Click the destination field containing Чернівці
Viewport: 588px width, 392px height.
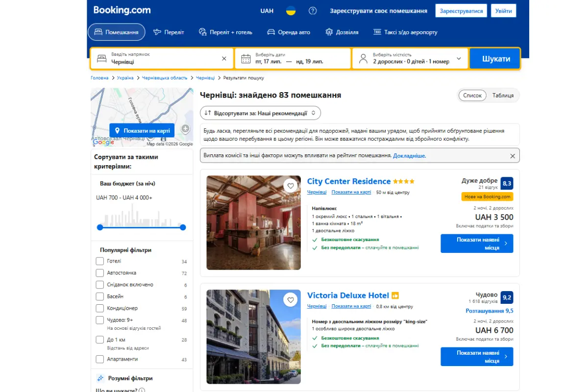(162, 59)
